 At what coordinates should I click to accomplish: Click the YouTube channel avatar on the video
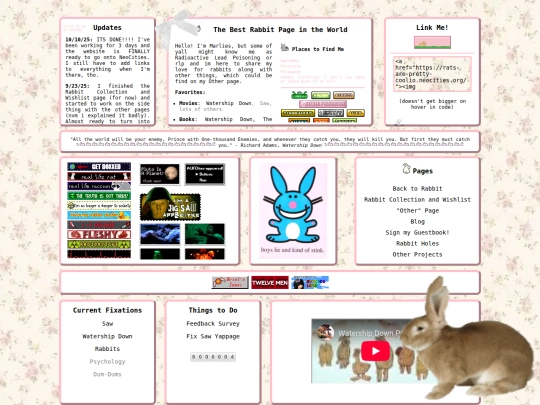point(325,333)
